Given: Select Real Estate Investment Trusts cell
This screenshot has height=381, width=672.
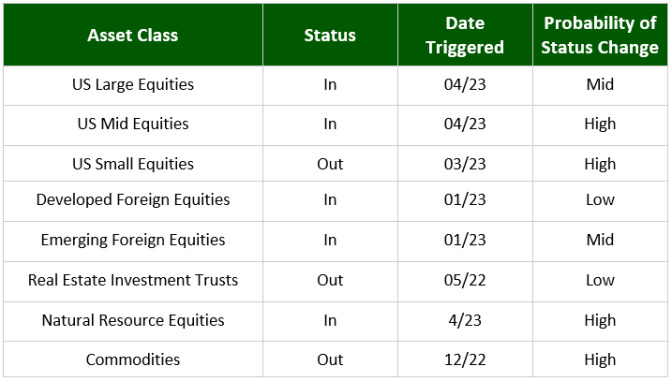Looking at the screenshot, I should 133,281.
